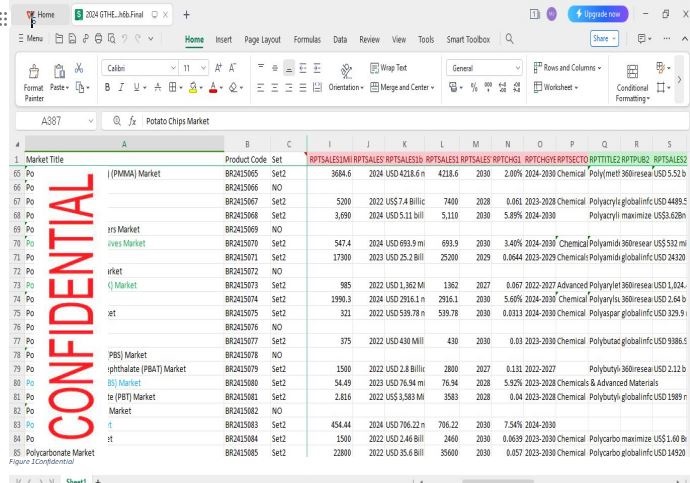This screenshot has width=690, height=483.
Task: Select the Cut scissors icon
Action: (x=79, y=68)
